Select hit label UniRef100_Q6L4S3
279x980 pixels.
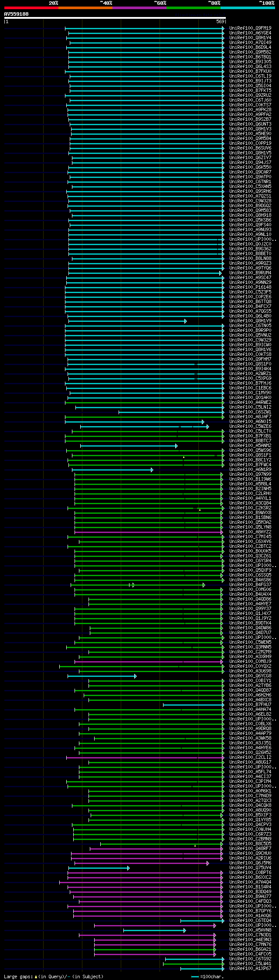click(250, 67)
